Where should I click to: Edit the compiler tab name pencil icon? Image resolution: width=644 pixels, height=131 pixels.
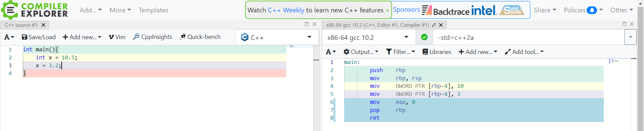pos(434,25)
